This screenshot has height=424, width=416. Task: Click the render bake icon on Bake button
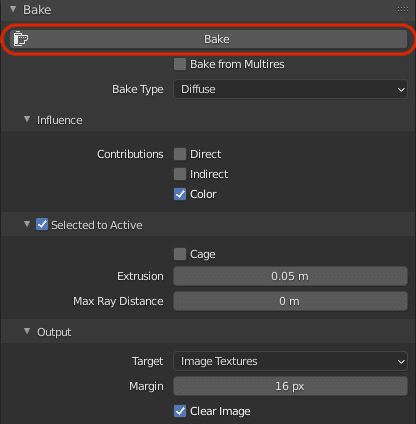pos(21,39)
